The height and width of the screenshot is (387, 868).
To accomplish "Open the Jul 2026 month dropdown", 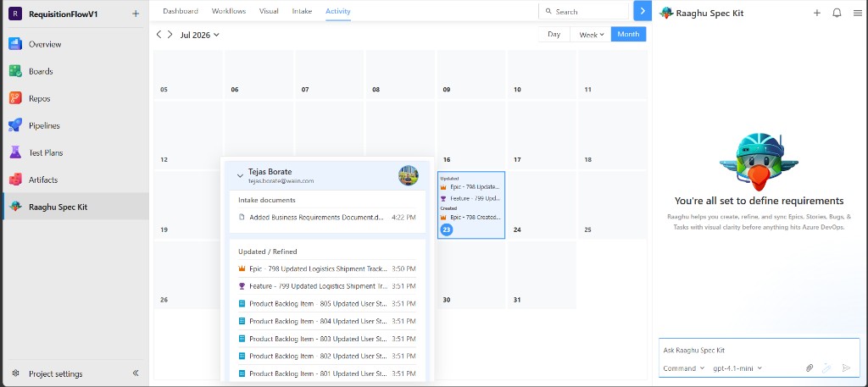I will click(199, 35).
